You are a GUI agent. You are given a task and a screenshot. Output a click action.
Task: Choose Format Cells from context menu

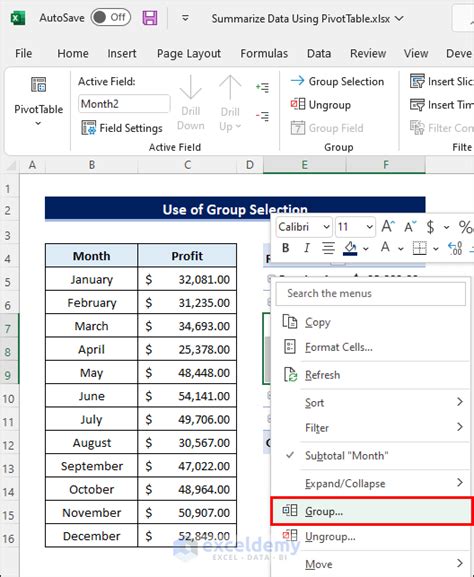click(x=370, y=347)
